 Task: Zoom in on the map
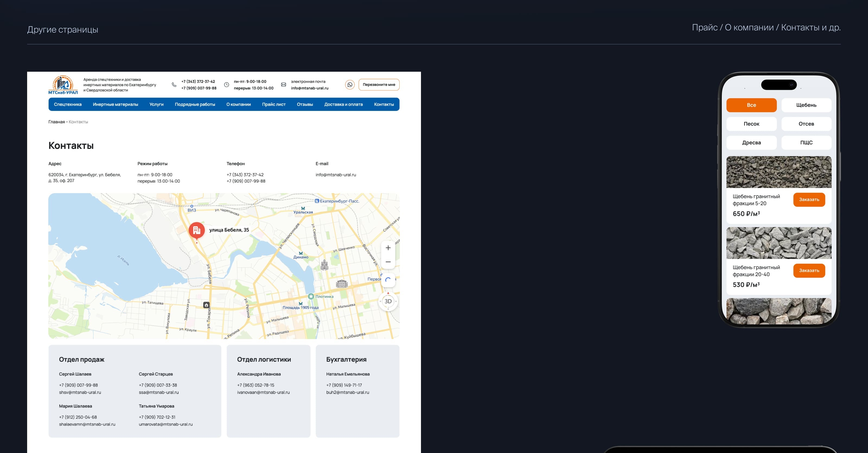pos(388,248)
